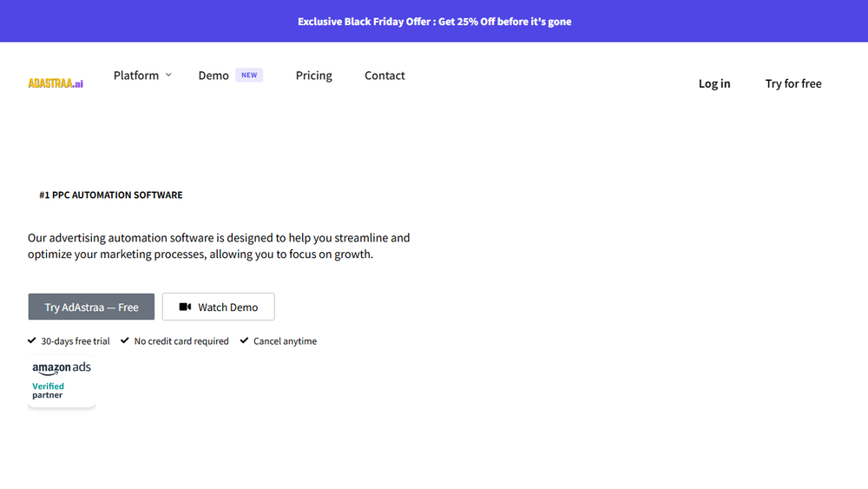Click the AdAstraa.ai logo
868x489 pixels.
(56, 83)
